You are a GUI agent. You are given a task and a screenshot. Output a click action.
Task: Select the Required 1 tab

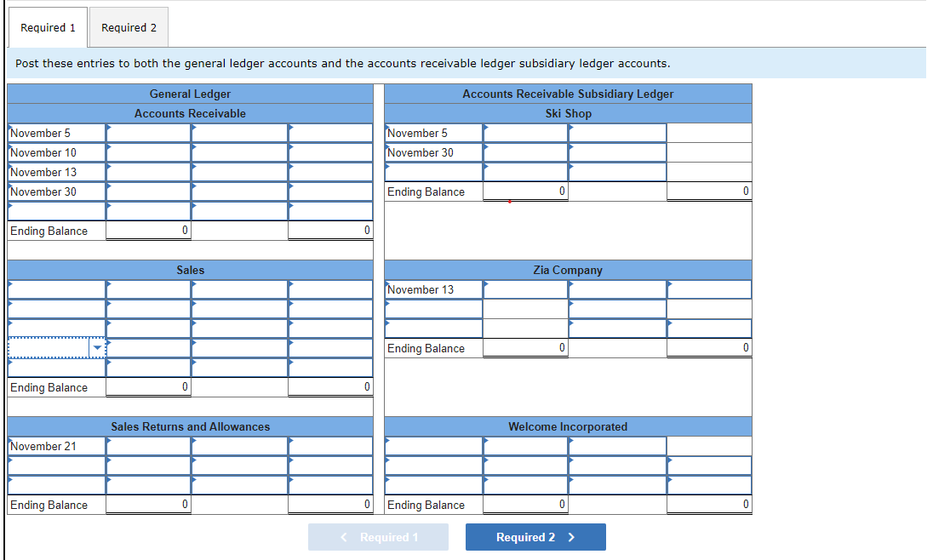tap(48, 26)
